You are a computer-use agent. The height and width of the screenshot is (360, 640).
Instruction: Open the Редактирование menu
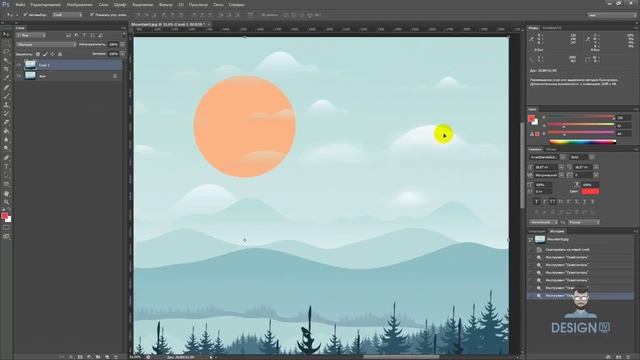(46, 4)
